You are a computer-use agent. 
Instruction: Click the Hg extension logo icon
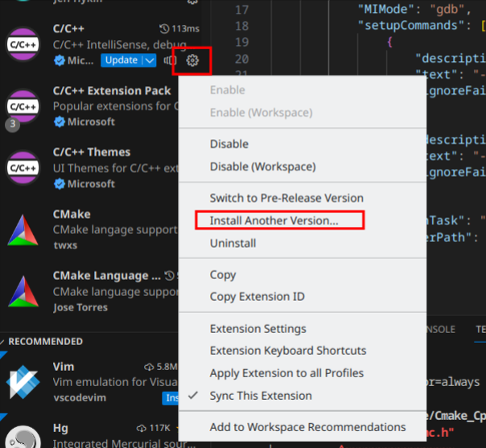(23, 437)
